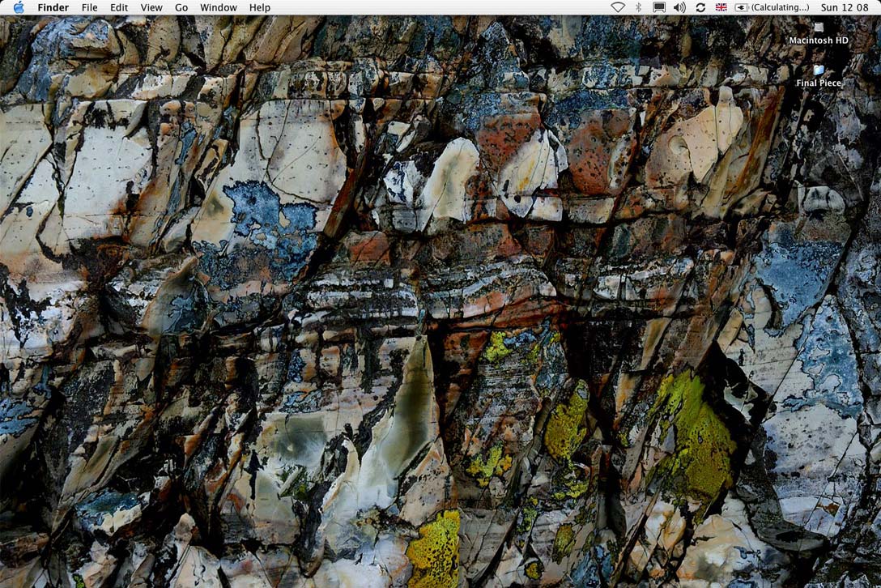881x588 pixels.
Task: Open the Go menu
Action: coord(181,7)
